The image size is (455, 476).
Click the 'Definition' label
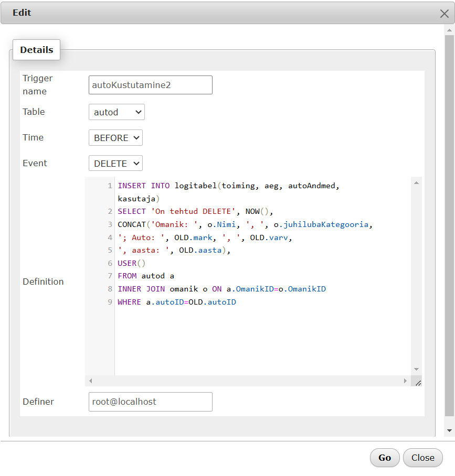click(43, 282)
